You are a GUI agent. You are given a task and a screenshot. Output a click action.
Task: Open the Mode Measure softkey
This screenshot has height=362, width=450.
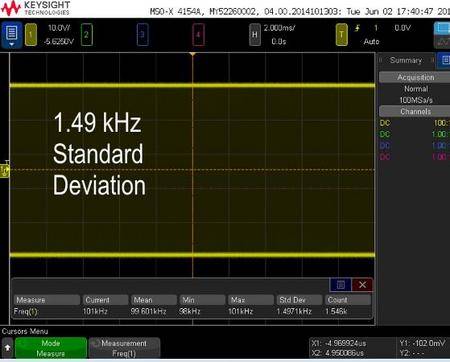pos(51,348)
